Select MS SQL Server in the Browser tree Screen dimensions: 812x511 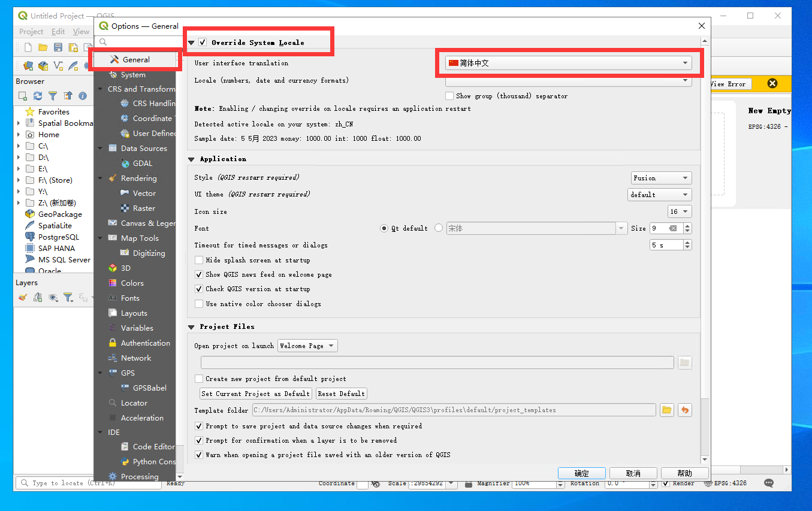coord(64,260)
